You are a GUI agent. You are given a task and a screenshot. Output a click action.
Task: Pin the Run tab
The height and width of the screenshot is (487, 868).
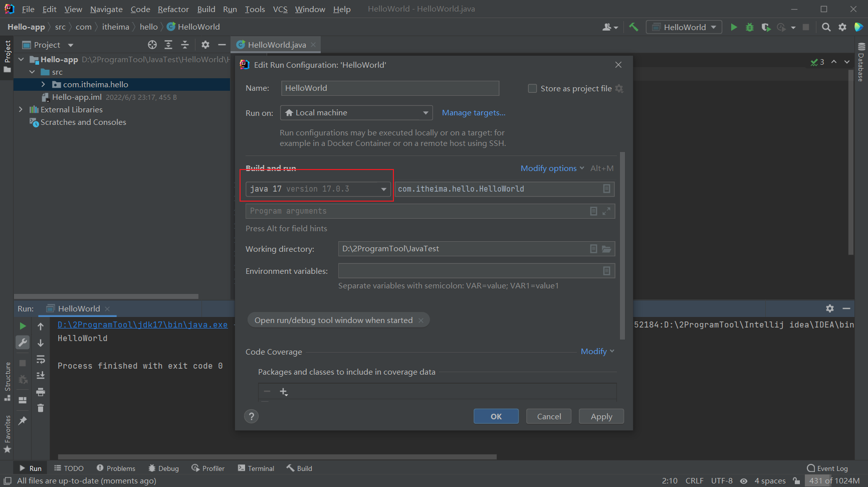tap(23, 421)
